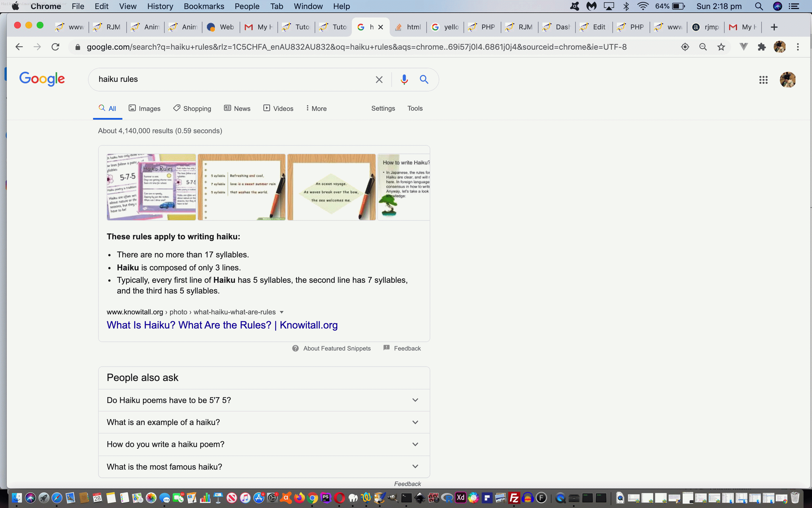Expand 'How do you write a haiku poem?'

point(264,444)
